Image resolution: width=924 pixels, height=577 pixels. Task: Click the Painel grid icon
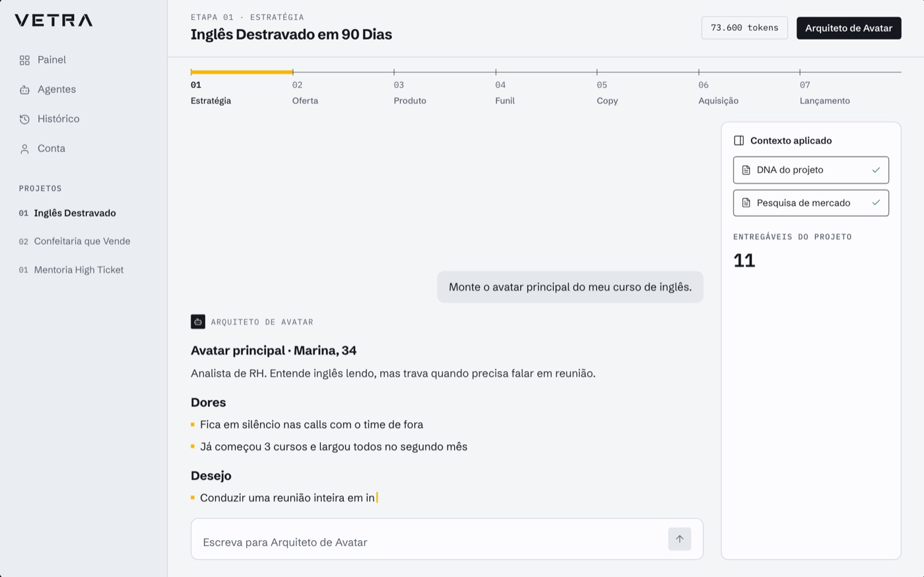click(24, 60)
